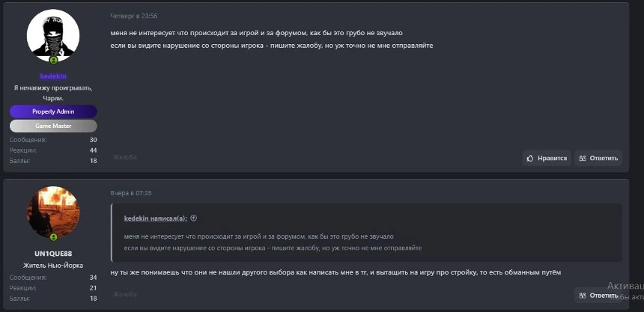Open the UN1QUE88 username profile link
The image size is (644, 312).
53,254
